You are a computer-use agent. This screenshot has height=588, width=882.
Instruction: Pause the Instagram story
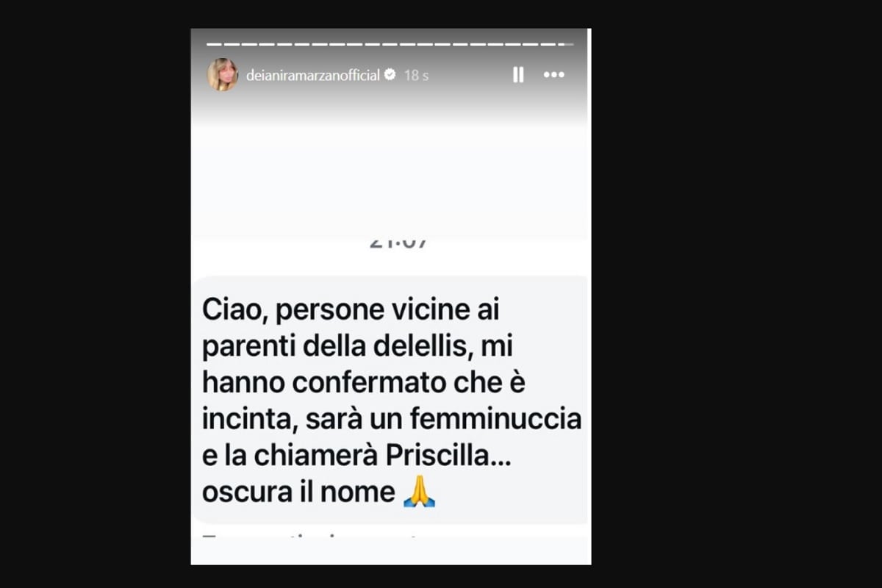coord(518,74)
